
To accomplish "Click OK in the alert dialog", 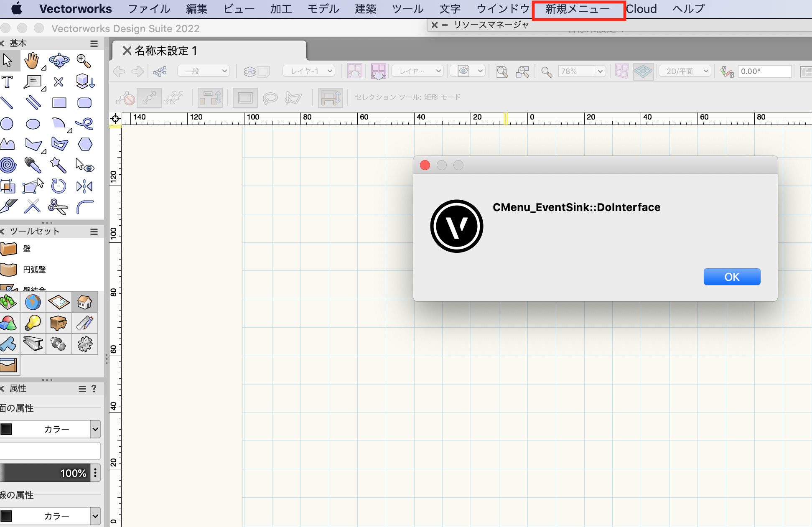I will (732, 277).
